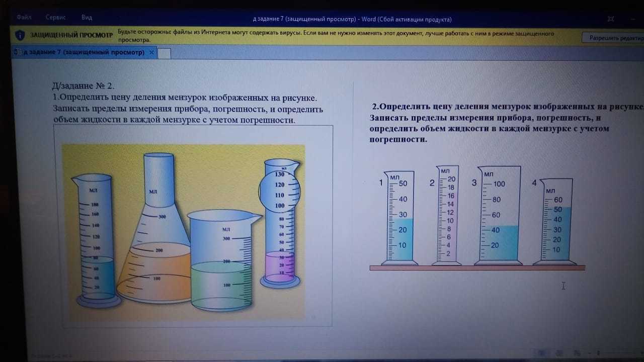
Task: Click the ЗАЩИЩЕННЫЙ ПРОСМОТР label in yellow bar
Action: [71, 36]
